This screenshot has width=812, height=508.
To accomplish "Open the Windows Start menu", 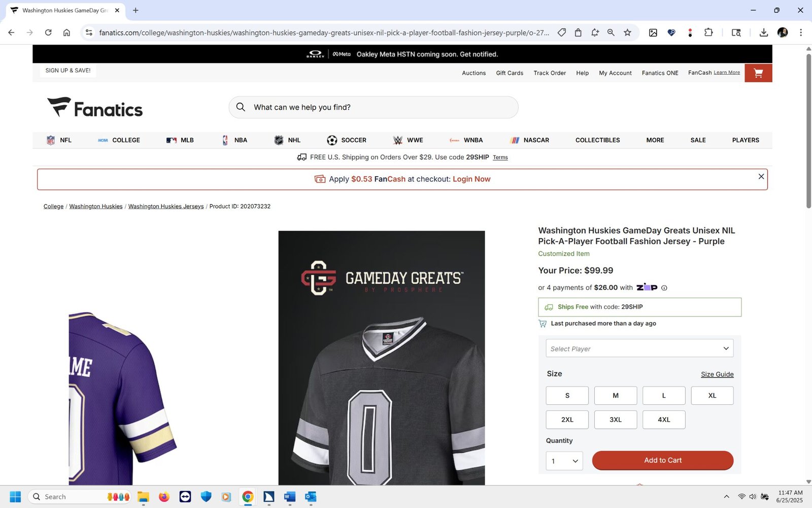I will pyautogui.click(x=15, y=497).
